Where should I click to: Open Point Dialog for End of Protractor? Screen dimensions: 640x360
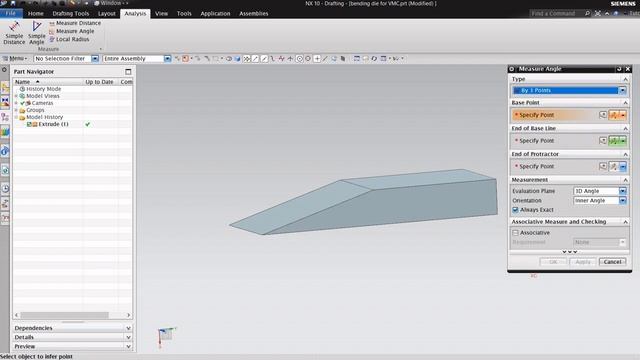603,167
